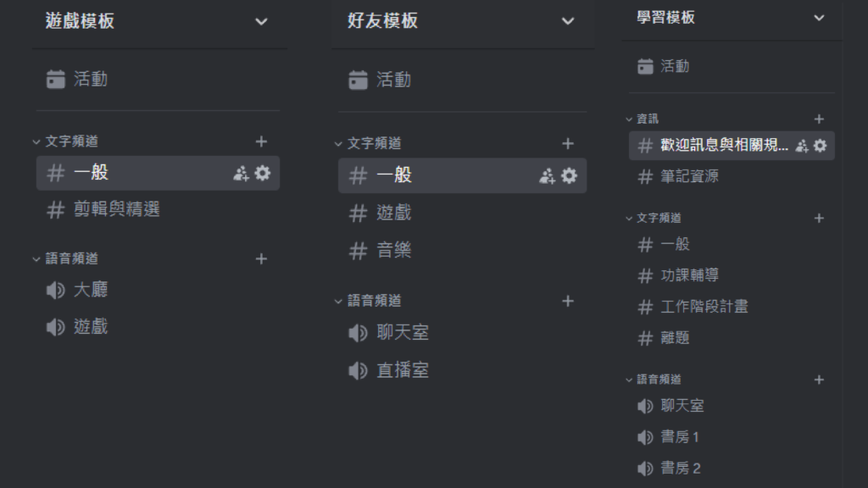Open settings gear for 一般 in 好友模板
Image resolution: width=868 pixels, height=488 pixels.
pos(569,176)
